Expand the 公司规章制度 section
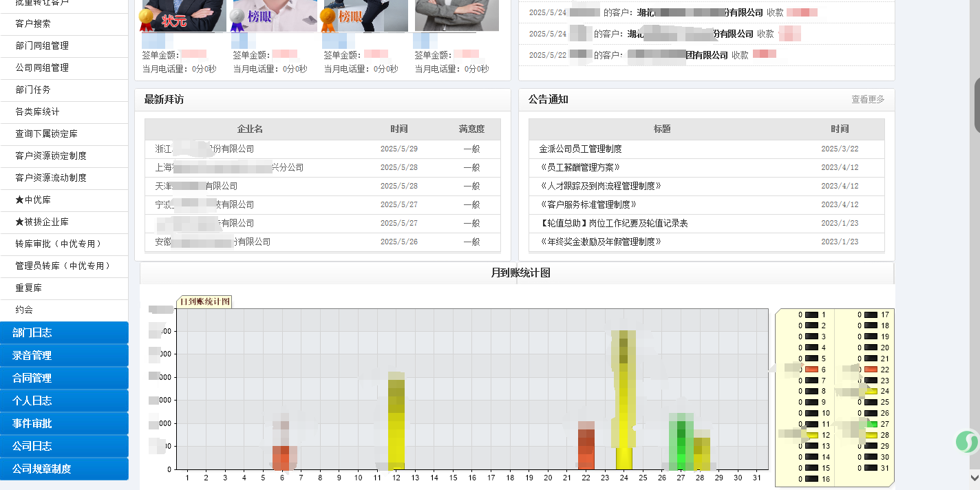 [64, 469]
